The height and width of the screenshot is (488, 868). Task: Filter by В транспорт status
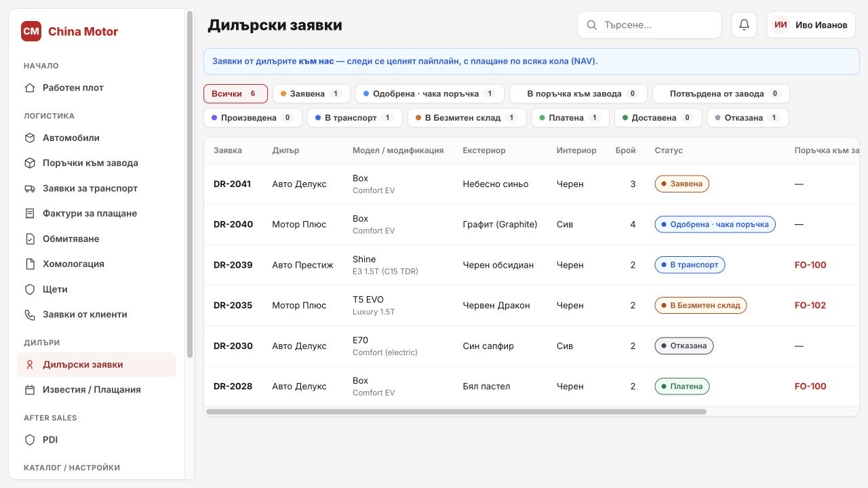[x=355, y=117]
